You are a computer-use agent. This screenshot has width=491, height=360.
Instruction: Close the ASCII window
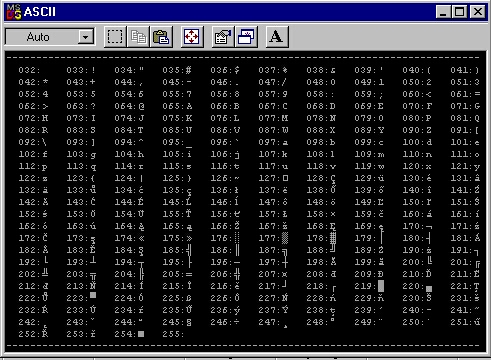(477, 12)
